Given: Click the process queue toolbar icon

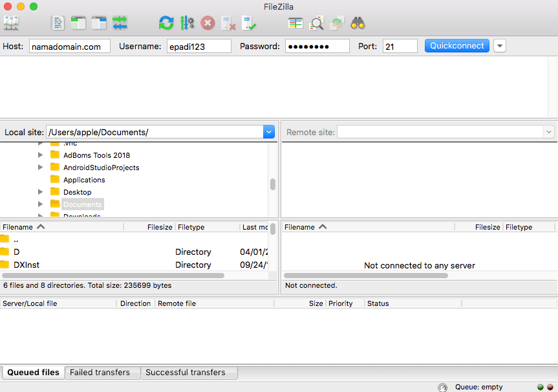Looking at the screenshot, I should [x=187, y=23].
